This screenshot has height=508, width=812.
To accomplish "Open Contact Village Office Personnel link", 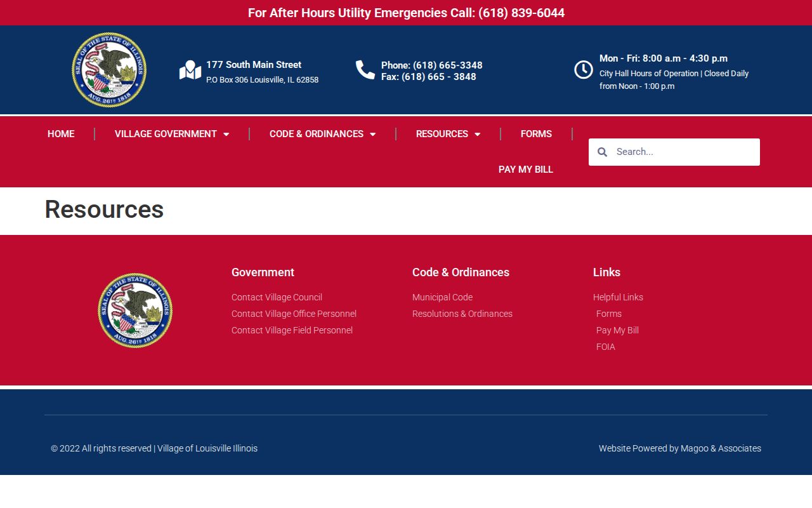I will click(x=294, y=314).
